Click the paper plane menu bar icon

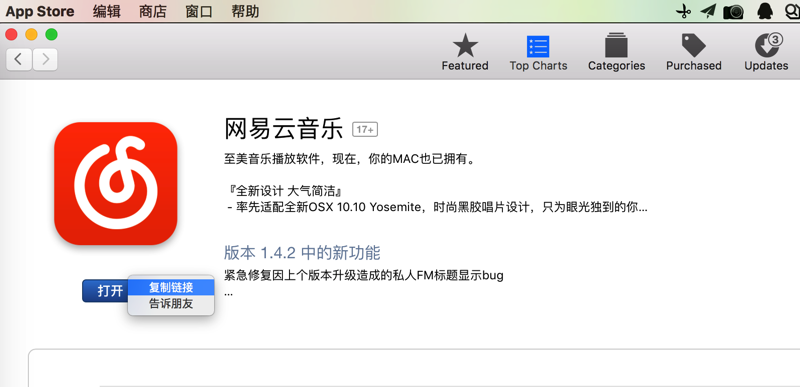[x=708, y=11]
